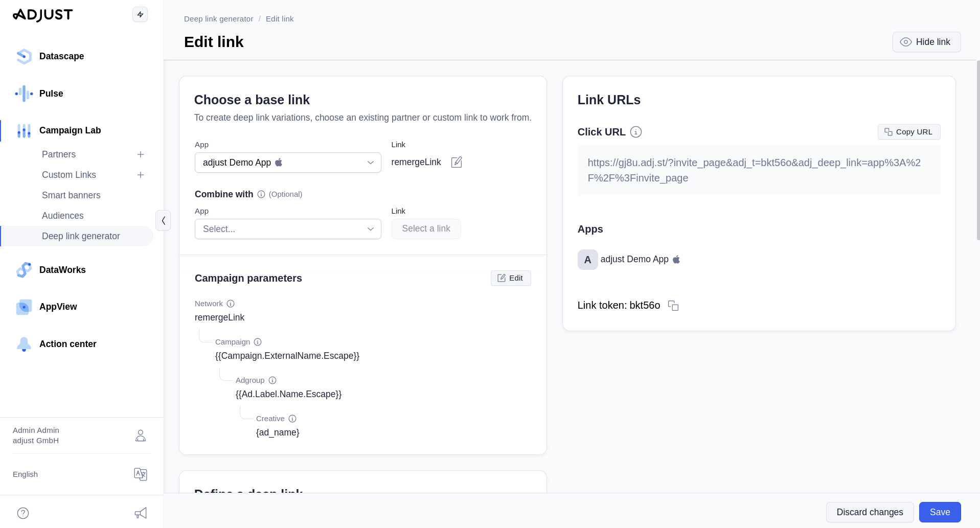Click the adjust Demo App avatar
The image size is (980, 528).
(588, 260)
